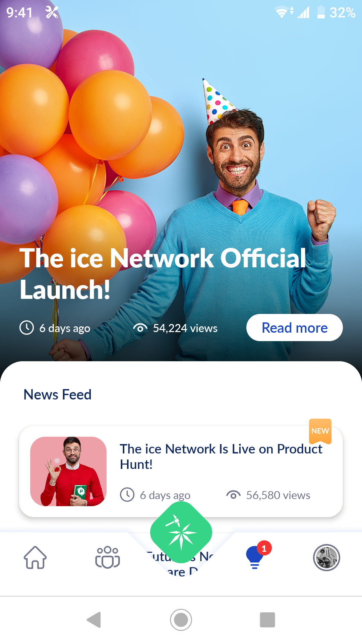The width and height of the screenshot is (362, 644).
Task: Tap Android recent apps square button
Action: 267,620
